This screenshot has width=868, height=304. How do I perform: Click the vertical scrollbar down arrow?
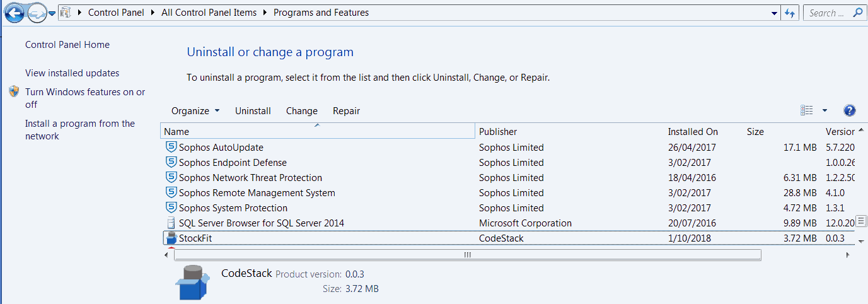click(862, 241)
